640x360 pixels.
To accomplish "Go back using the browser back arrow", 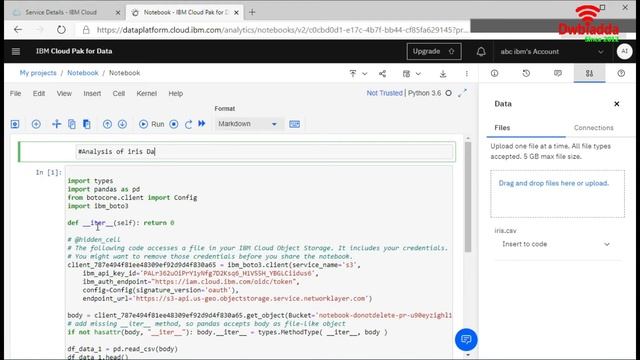I will 18,30.
